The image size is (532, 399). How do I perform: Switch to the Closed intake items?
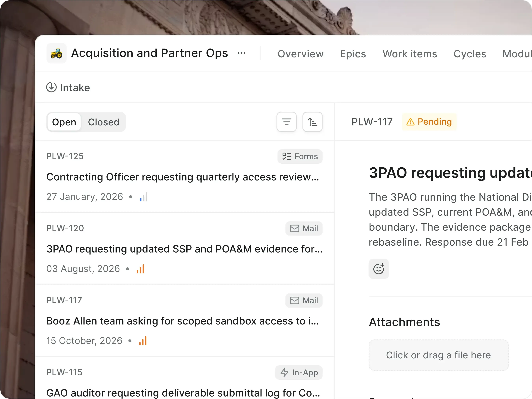coord(103,122)
